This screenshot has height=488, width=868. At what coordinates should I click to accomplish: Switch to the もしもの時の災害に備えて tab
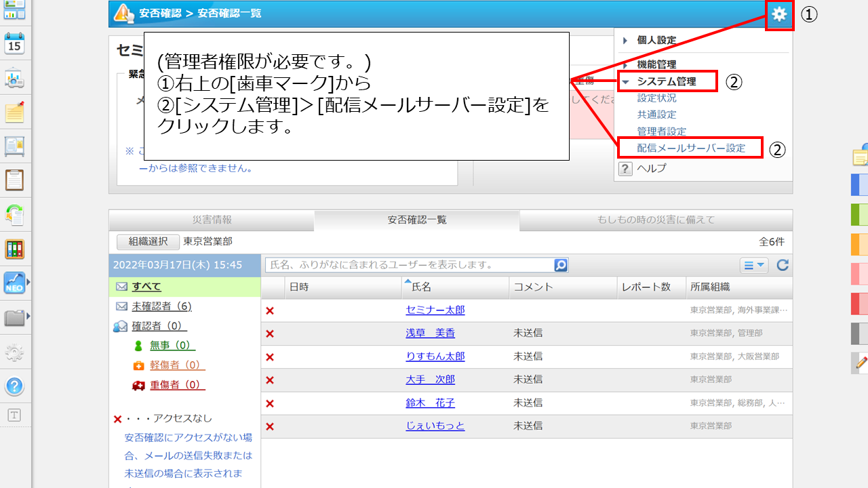pos(655,220)
